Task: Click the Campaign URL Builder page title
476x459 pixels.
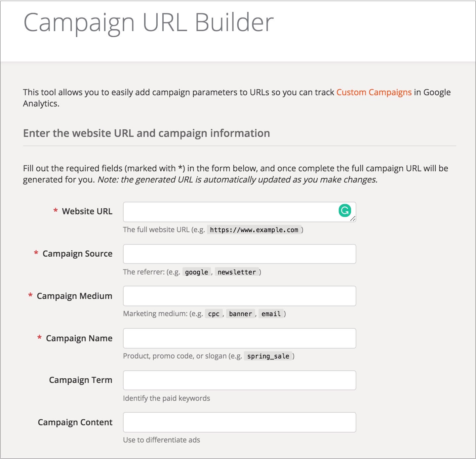Action: (148, 22)
